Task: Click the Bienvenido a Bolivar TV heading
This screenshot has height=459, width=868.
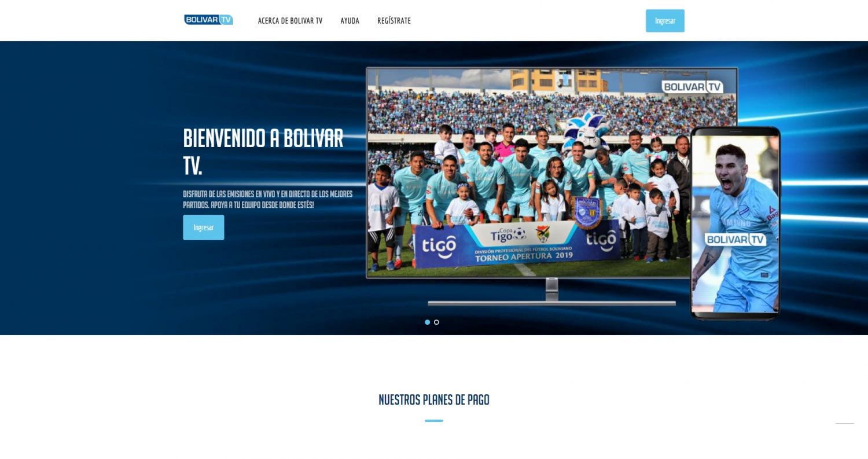Action: 263,152
